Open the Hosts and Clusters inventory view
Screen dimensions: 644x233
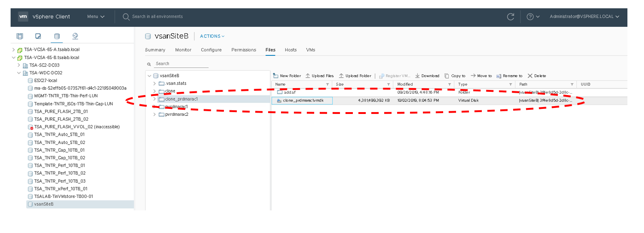point(20,36)
